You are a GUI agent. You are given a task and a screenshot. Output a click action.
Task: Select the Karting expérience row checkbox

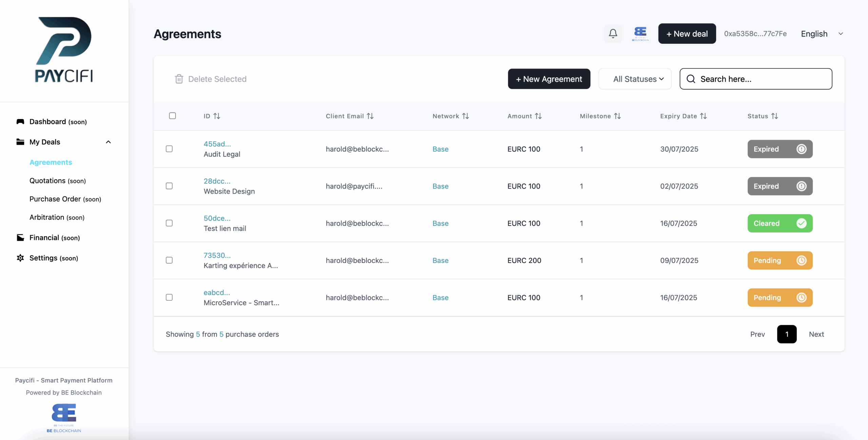coord(169,260)
